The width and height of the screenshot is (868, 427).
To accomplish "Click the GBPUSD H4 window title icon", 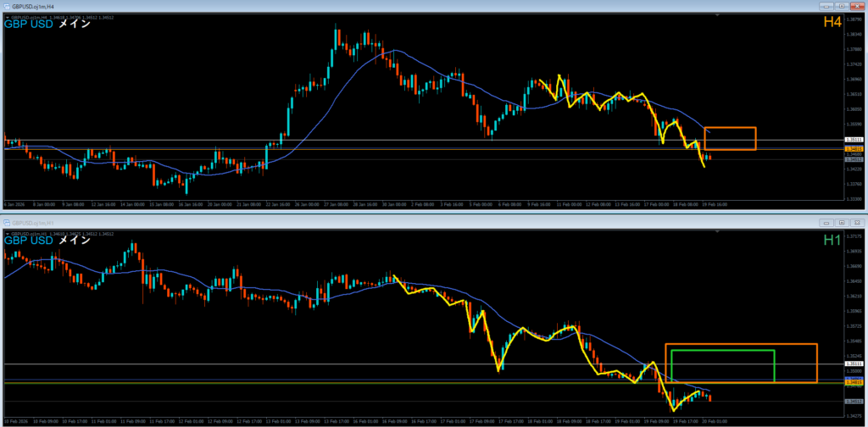I will click(x=6, y=6).
